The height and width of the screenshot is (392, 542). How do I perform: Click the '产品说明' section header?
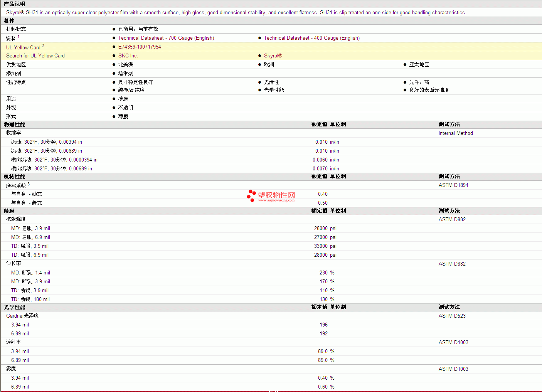(14, 4)
